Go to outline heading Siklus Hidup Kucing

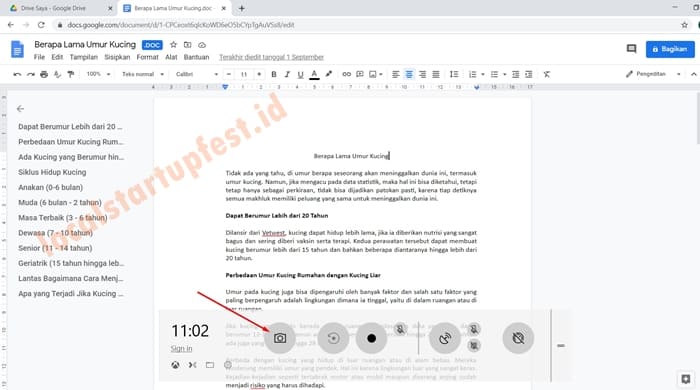[x=52, y=172]
